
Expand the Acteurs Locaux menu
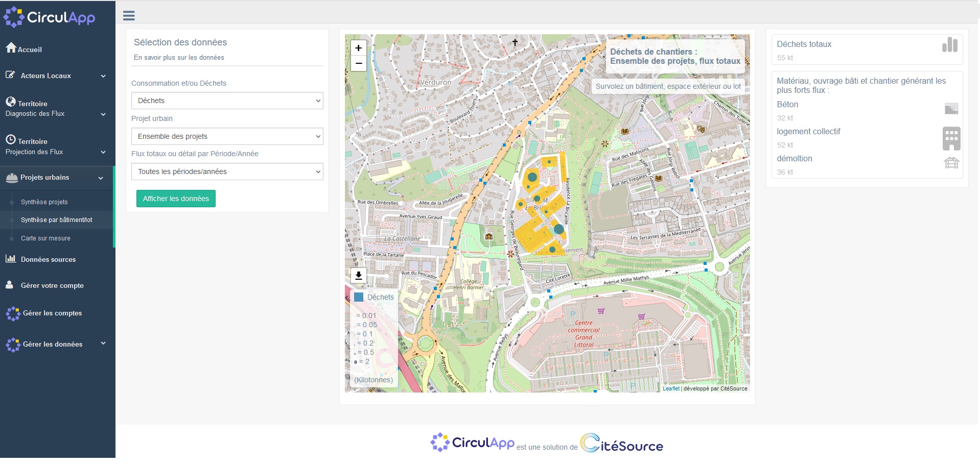coord(56,76)
